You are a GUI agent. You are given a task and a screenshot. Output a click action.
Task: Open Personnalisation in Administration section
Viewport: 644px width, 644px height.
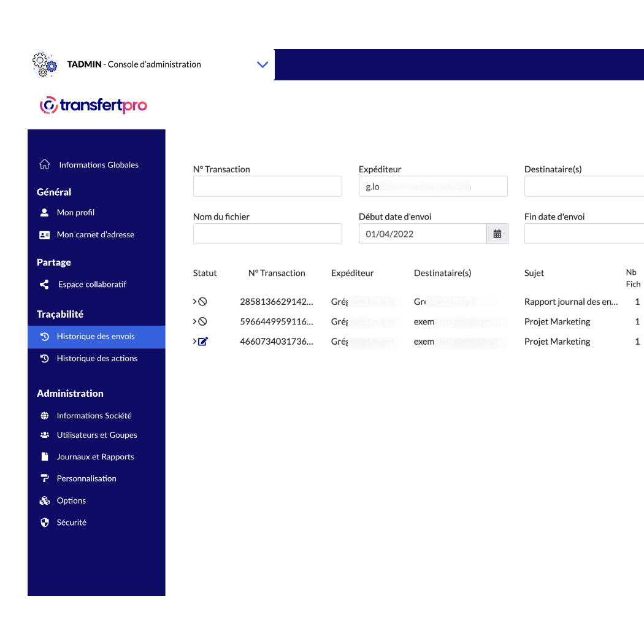point(86,478)
